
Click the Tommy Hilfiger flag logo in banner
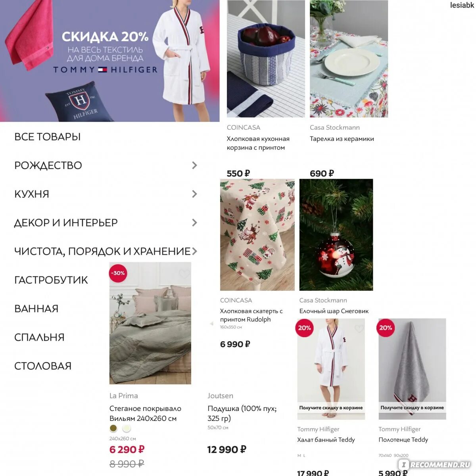(102, 70)
